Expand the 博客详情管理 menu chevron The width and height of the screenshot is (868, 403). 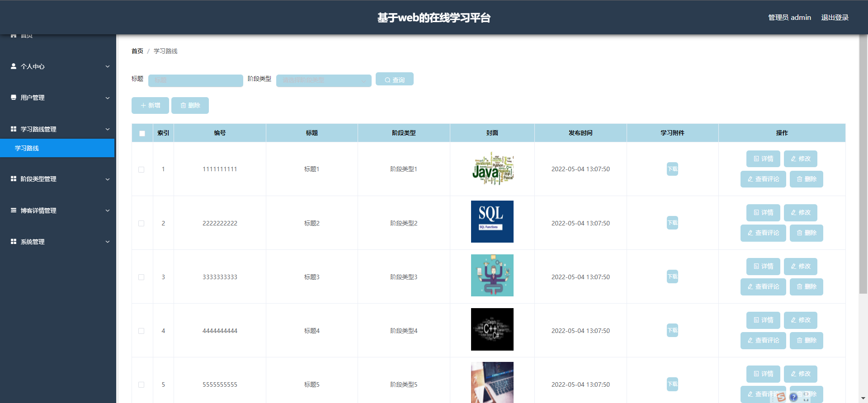pos(108,211)
